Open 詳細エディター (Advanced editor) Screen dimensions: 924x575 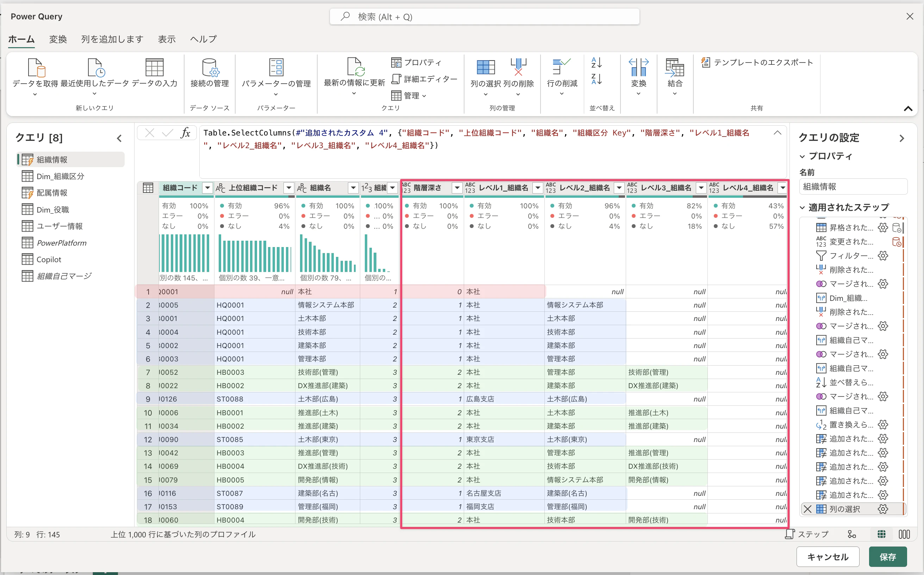pyautogui.click(x=424, y=79)
